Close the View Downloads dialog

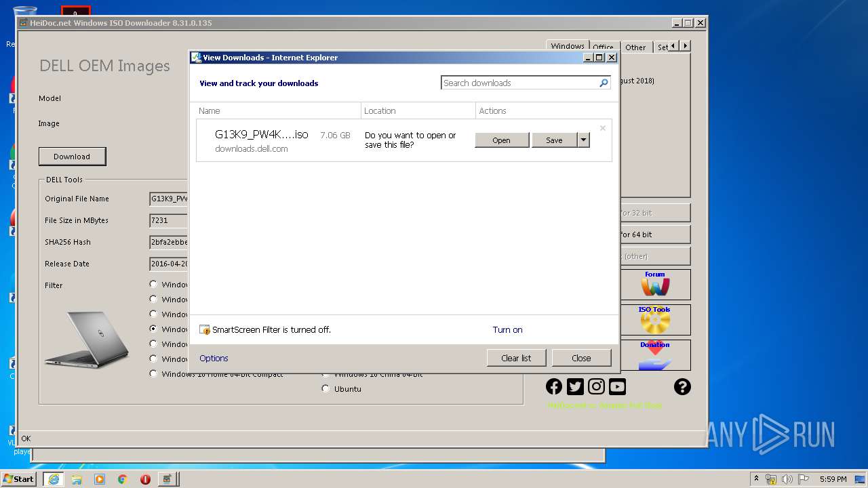[x=581, y=358]
